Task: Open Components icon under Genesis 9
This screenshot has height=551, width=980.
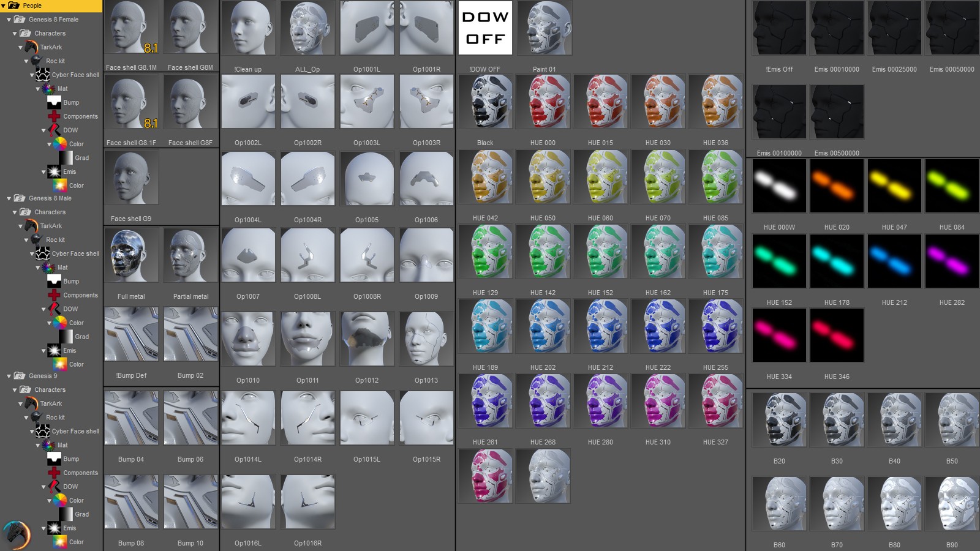Action: (54, 473)
